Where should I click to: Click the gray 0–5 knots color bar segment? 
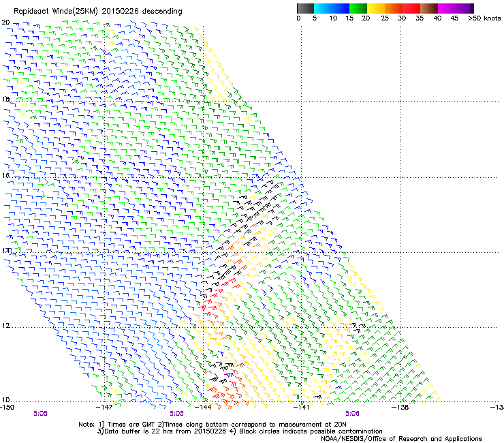click(305, 8)
